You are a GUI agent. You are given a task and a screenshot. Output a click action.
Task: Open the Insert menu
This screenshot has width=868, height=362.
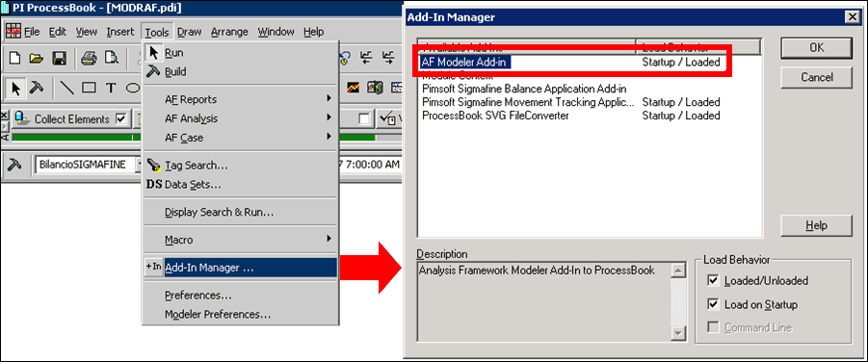(120, 32)
